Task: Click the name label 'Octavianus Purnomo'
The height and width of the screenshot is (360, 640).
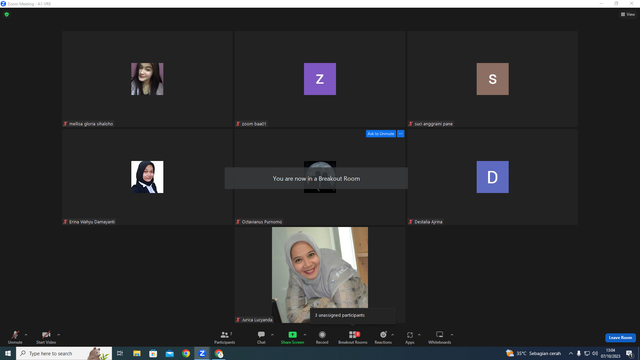Action: 262,222
